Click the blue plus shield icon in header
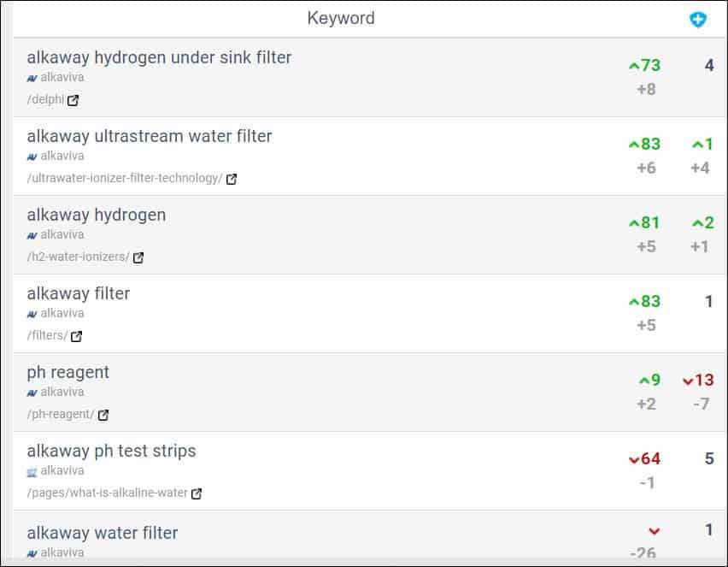 pos(697,20)
